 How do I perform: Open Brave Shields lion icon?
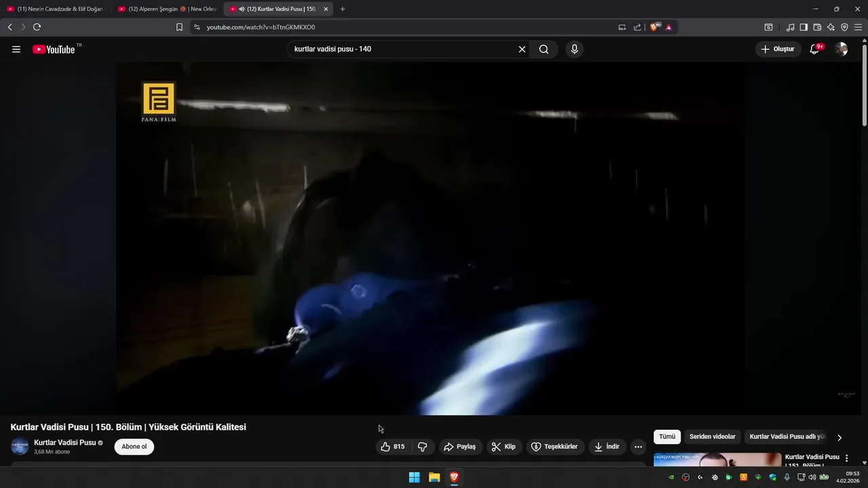point(654,27)
